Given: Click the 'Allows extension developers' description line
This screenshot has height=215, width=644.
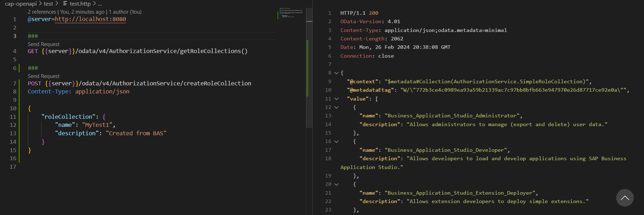Looking at the screenshot, I should click(474, 202).
